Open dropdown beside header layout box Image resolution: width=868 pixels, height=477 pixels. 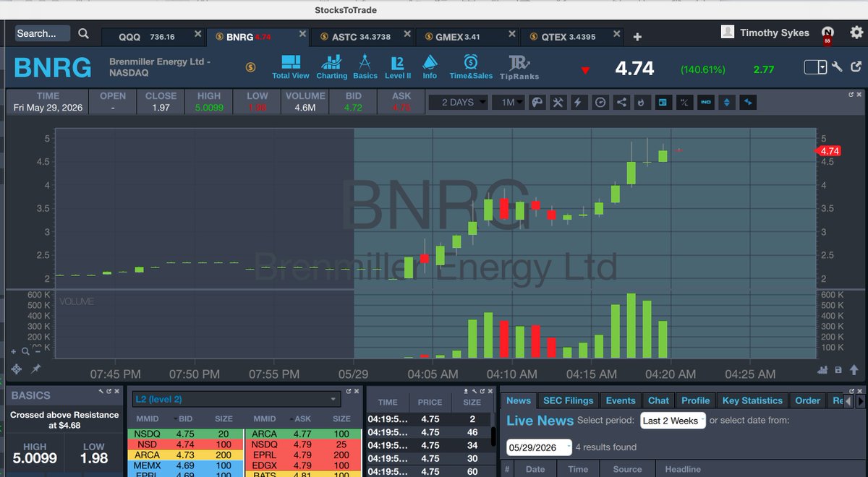tap(822, 67)
